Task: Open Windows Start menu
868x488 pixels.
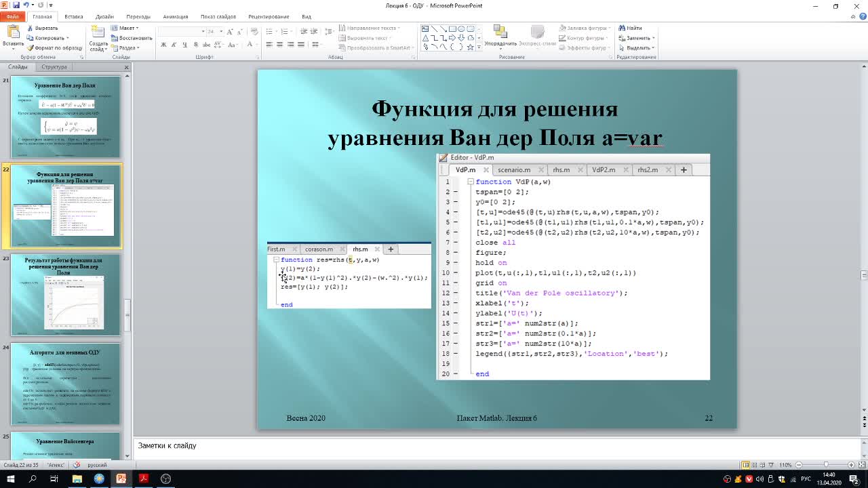Action: point(10,479)
